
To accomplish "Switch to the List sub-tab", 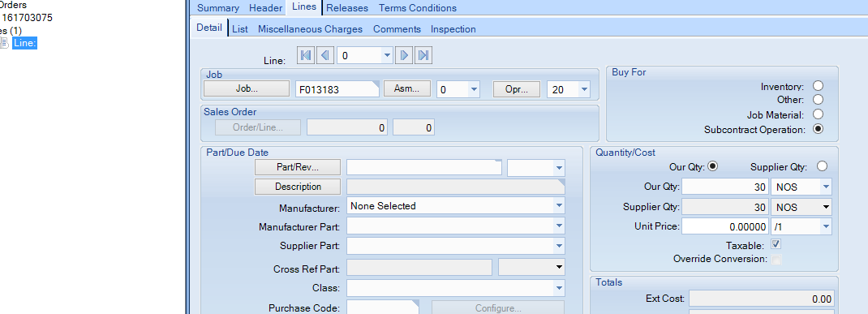I will point(239,28).
